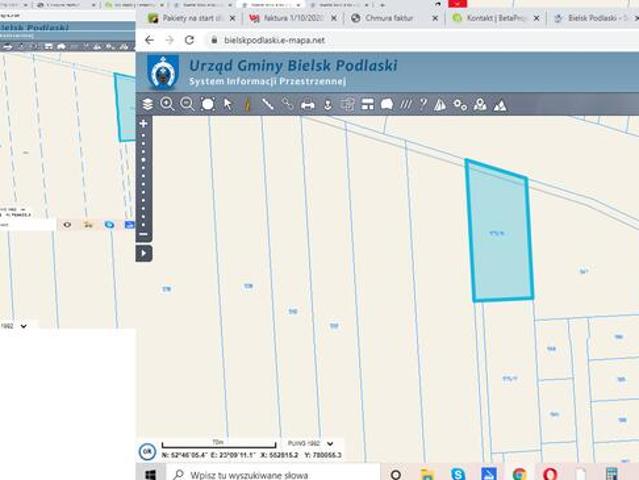Screen dimensions: 639x480
Task: Open the map layers panel icon
Action: click(x=148, y=104)
